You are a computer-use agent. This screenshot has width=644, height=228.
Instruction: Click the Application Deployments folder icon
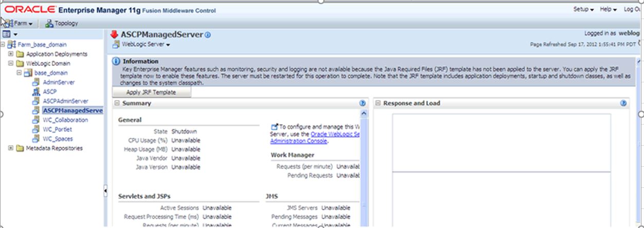tap(20, 54)
